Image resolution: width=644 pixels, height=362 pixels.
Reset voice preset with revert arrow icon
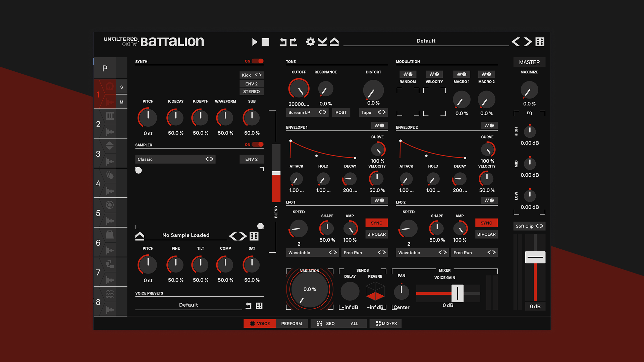pyautogui.click(x=248, y=305)
